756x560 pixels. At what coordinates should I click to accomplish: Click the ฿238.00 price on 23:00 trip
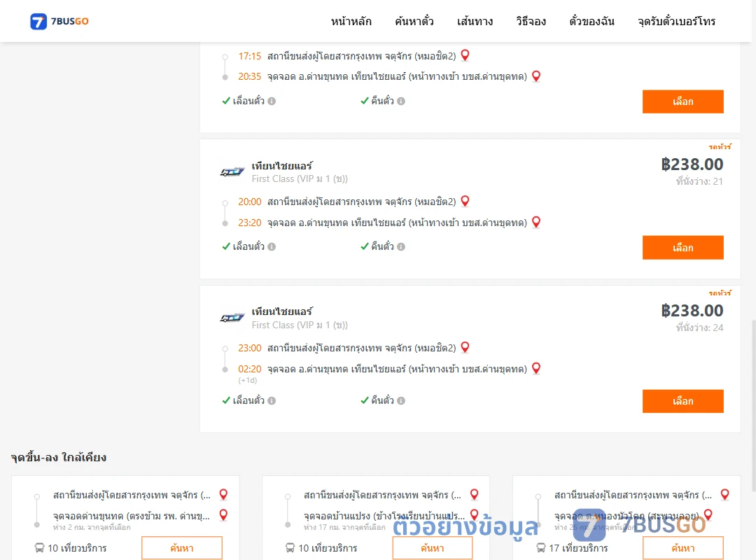pyautogui.click(x=692, y=311)
